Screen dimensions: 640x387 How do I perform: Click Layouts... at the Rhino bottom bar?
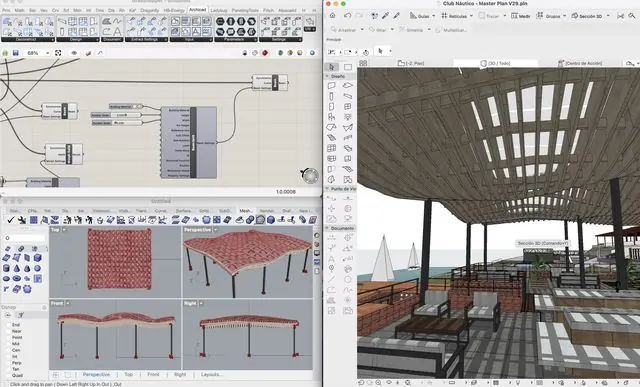point(212,374)
